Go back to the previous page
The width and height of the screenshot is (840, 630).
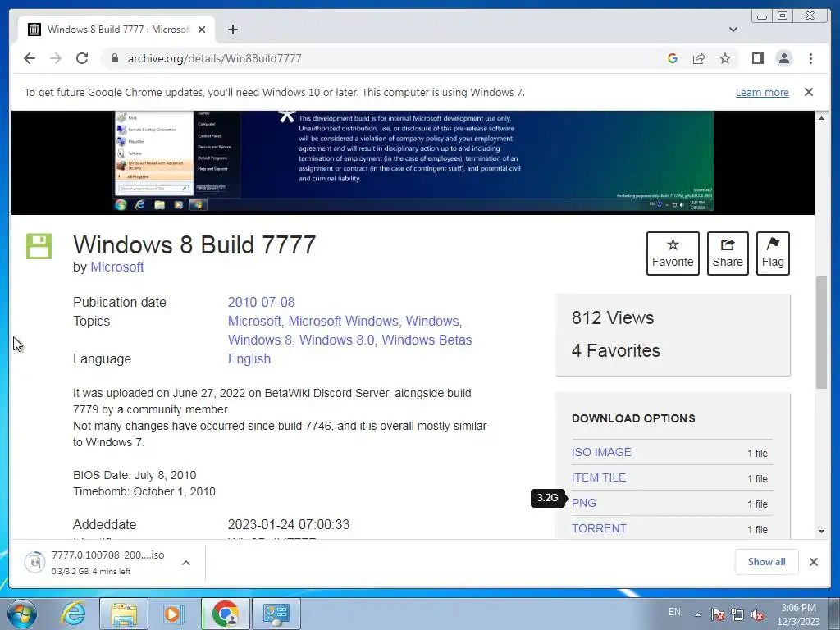coord(30,58)
